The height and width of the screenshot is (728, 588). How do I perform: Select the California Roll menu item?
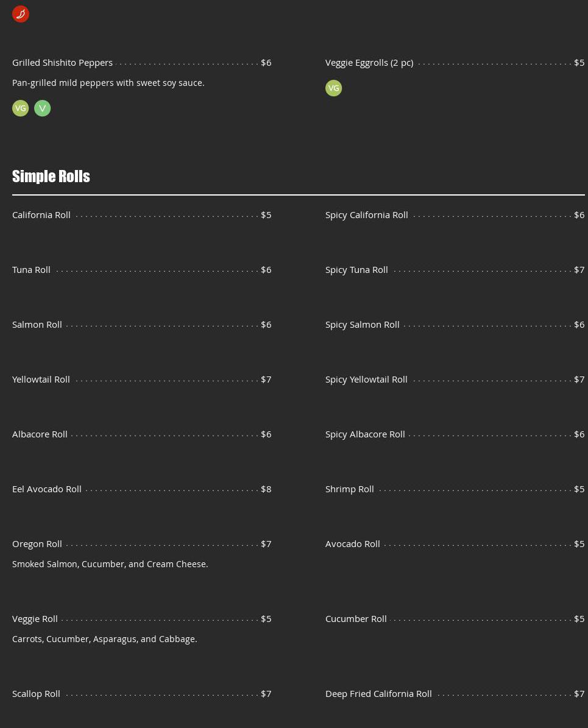click(41, 215)
